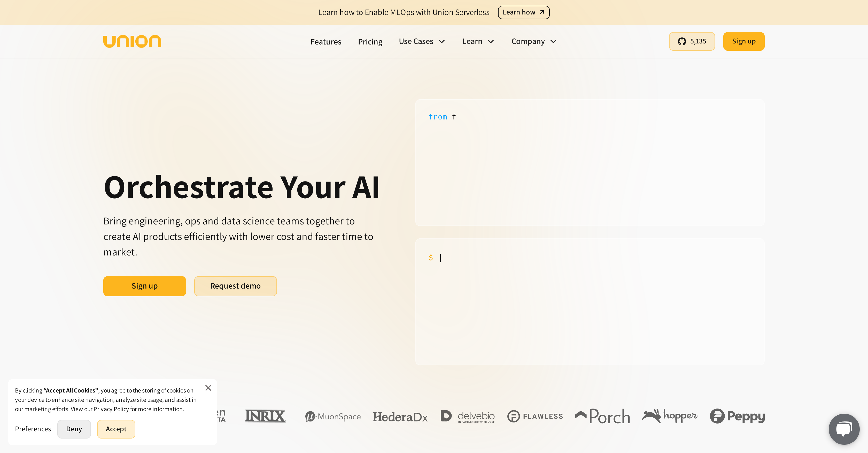Click the Union logo
Image resolution: width=868 pixels, height=453 pixels.
click(x=132, y=41)
